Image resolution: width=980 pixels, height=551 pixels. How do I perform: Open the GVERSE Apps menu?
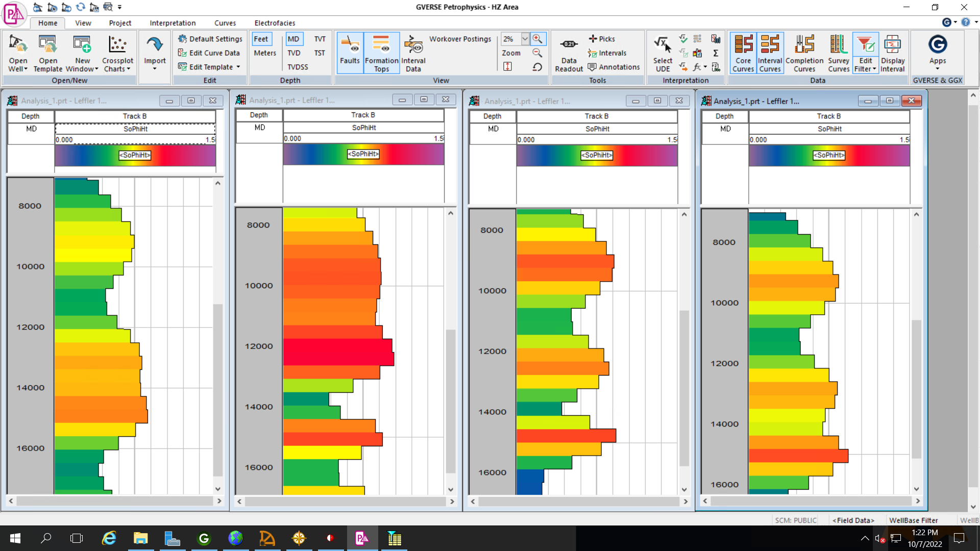937,53
